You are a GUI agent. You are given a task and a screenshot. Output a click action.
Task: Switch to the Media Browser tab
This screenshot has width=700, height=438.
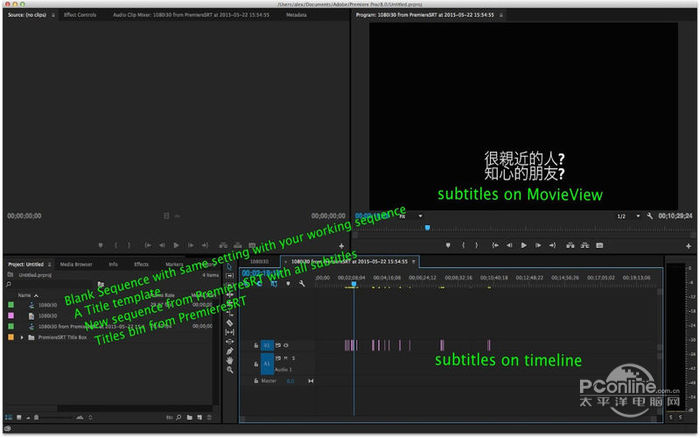(x=76, y=264)
